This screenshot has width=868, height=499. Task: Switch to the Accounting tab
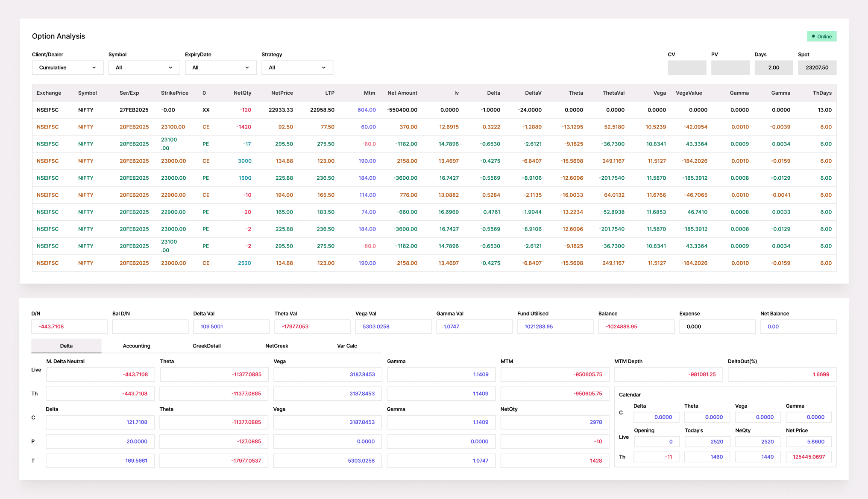coord(137,346)
